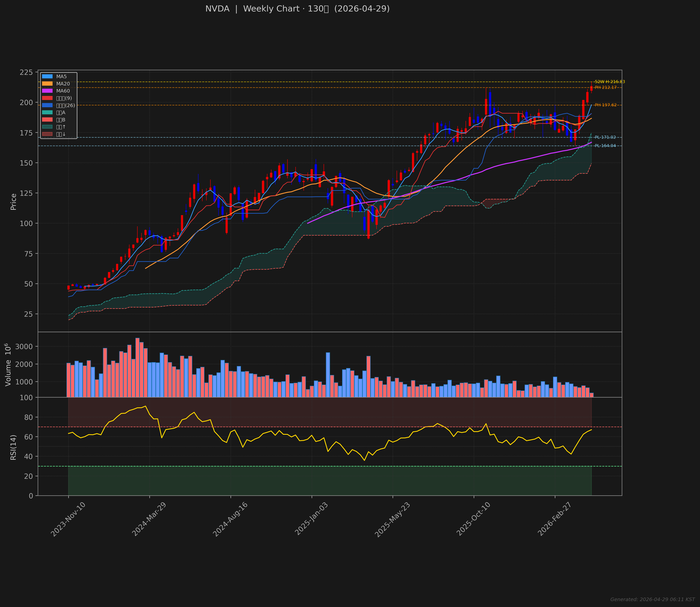Click the NVDA Weekly Chart title
This screenshot has width=700, height=607.
click(x=297, y=9)
